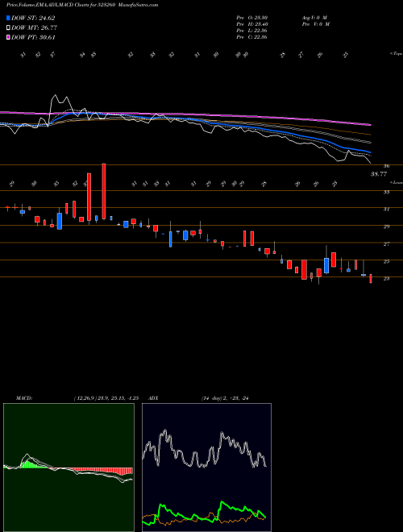Viewport: 403px width, 532px height.
Task: Click the ADX '(14 day) 2, +23, -24' values
Action: coord(225,398)
